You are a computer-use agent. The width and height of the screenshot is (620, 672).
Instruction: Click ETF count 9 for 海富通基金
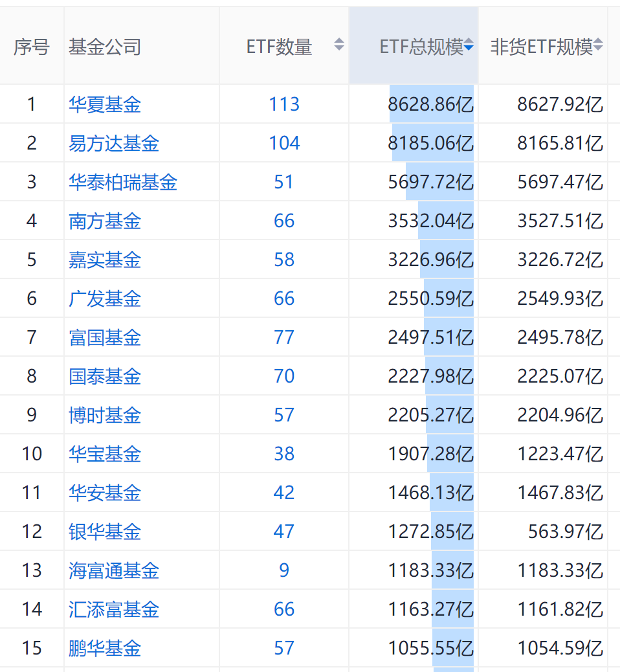click(284, 570)
